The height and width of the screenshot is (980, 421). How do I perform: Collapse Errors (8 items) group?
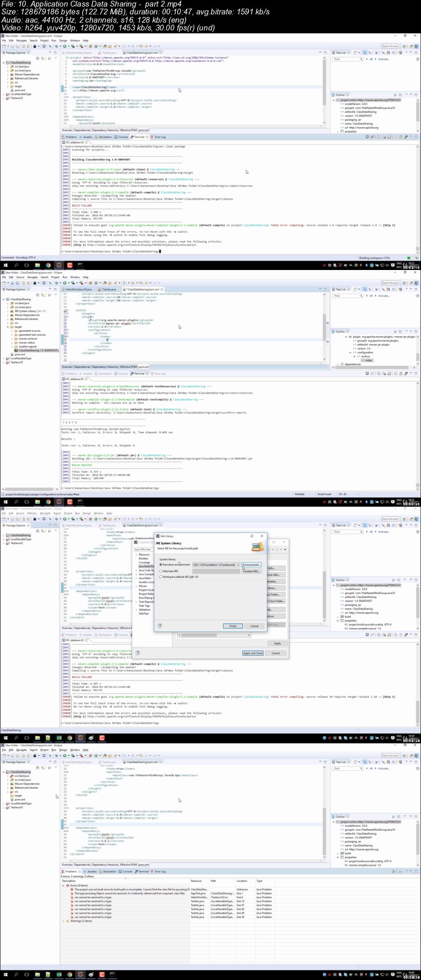pos(64,885)
